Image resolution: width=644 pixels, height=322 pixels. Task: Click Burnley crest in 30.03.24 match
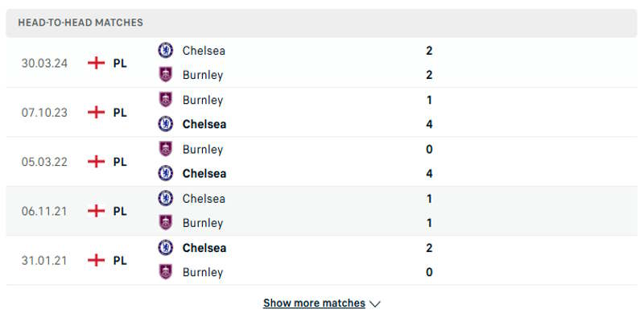[165, 75]
